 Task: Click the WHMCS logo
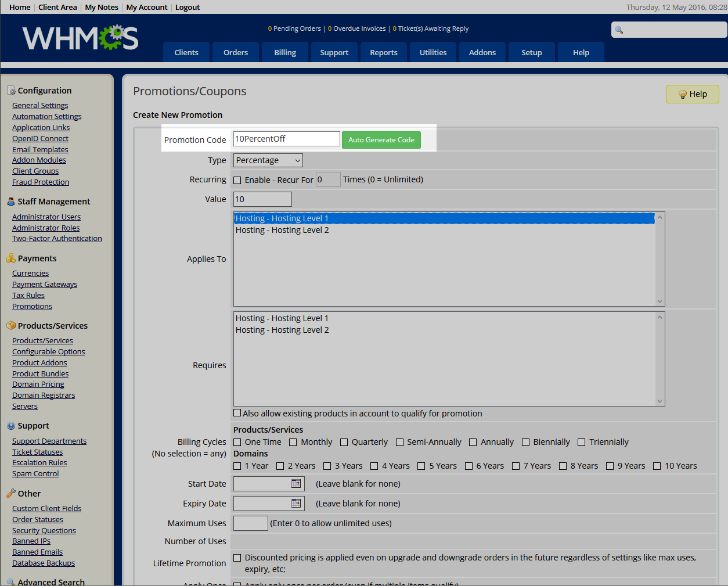tap(80, 38)
